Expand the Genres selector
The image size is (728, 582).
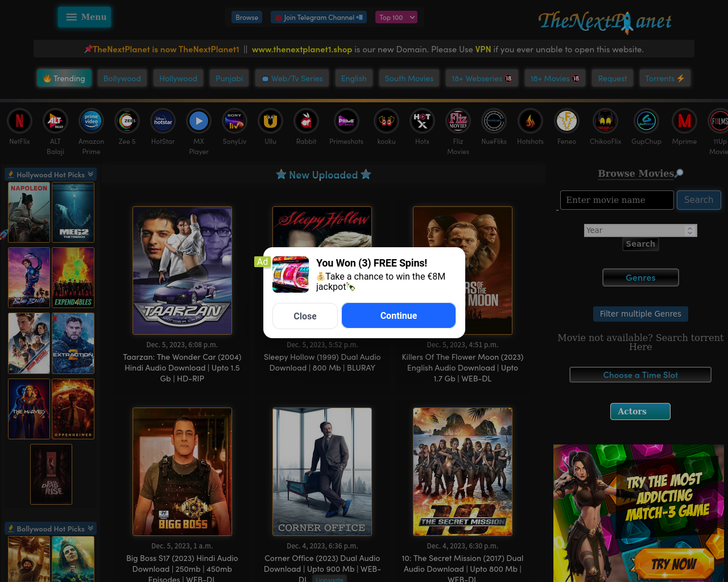point(640,277)
